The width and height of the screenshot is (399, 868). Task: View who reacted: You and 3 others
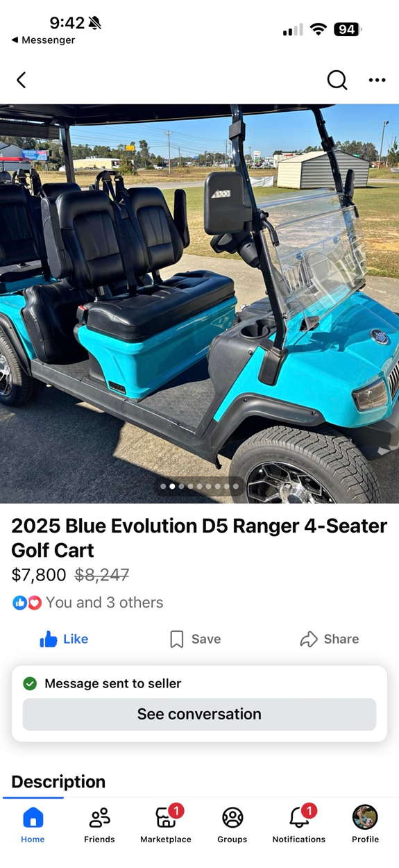pyautogui.click(x=88, y=603)
